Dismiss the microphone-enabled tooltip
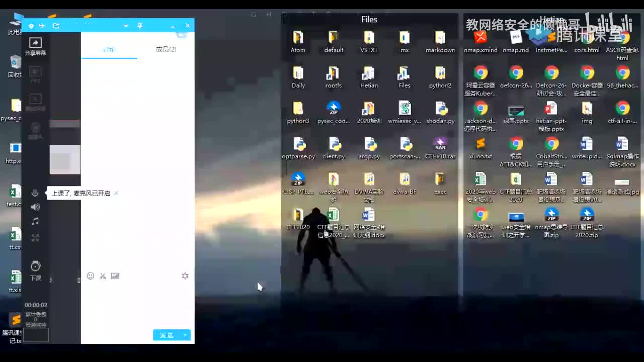Screen dimensions: 644x362 pyautogui.click(x=116, y=193)
